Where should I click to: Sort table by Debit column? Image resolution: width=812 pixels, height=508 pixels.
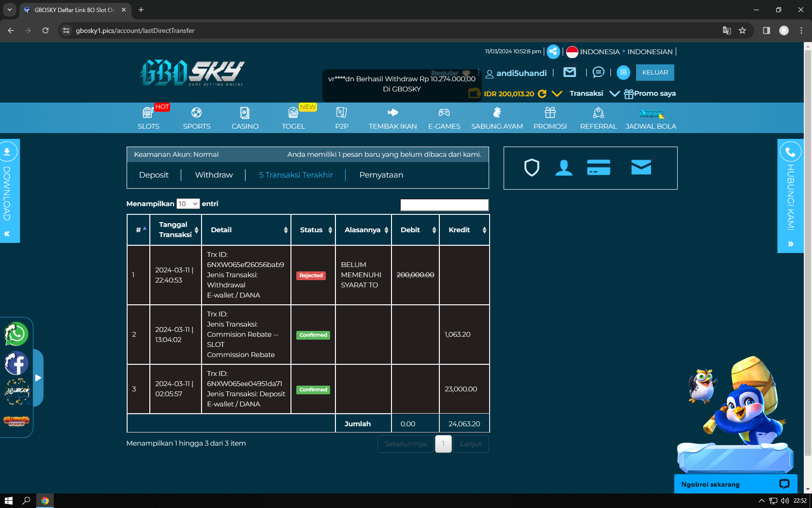415,230
